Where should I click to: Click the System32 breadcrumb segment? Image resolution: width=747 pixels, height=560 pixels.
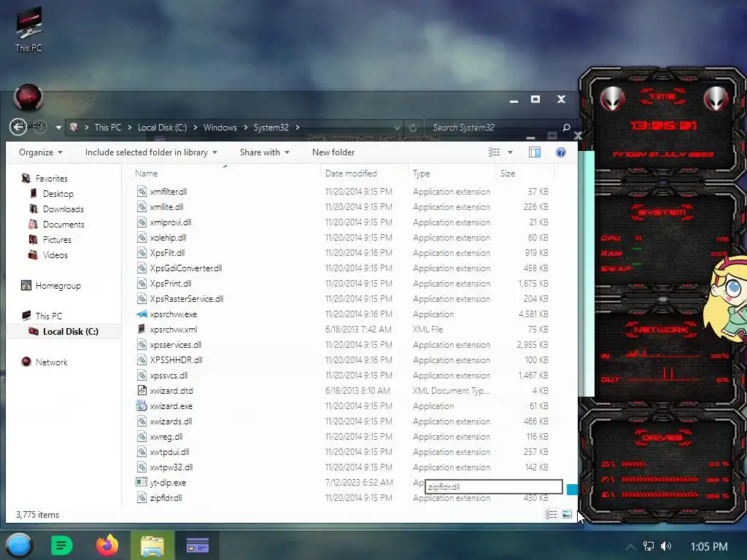271,128
